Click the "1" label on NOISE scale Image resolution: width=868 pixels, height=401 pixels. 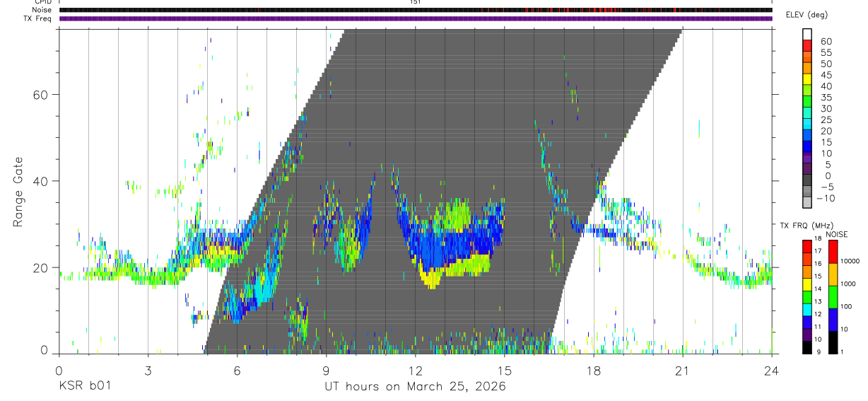pos(842,352)
